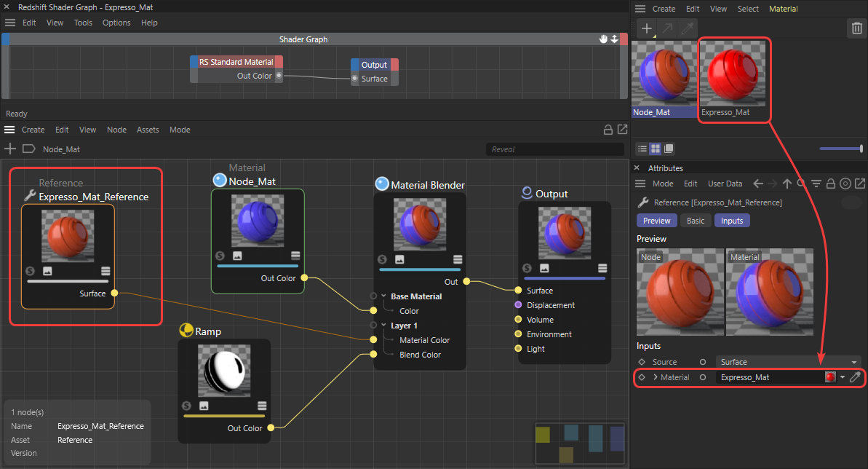Toggle the Source keyframe diamond

point(641,362)
